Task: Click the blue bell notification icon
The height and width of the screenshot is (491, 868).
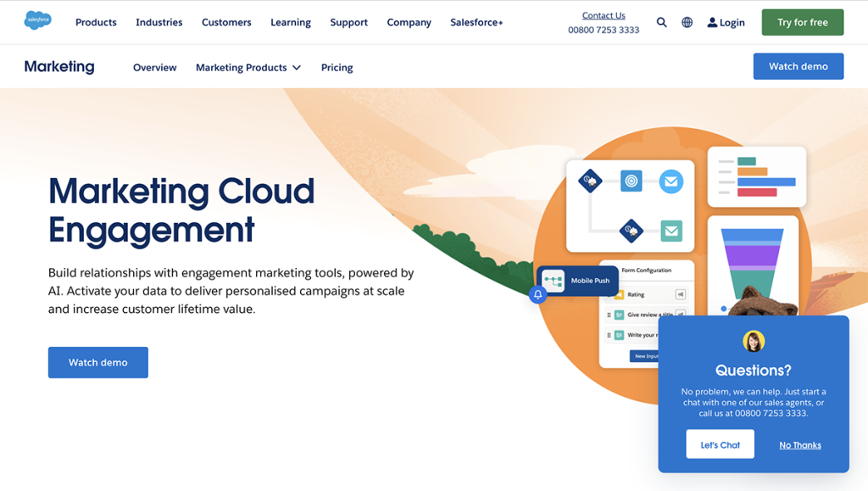Action: (x=538, y=294)
